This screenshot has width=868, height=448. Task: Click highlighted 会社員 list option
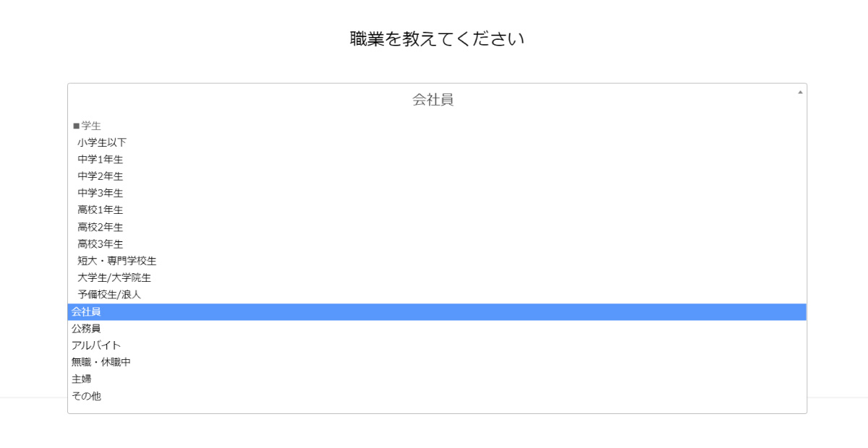tap(86, 311)
